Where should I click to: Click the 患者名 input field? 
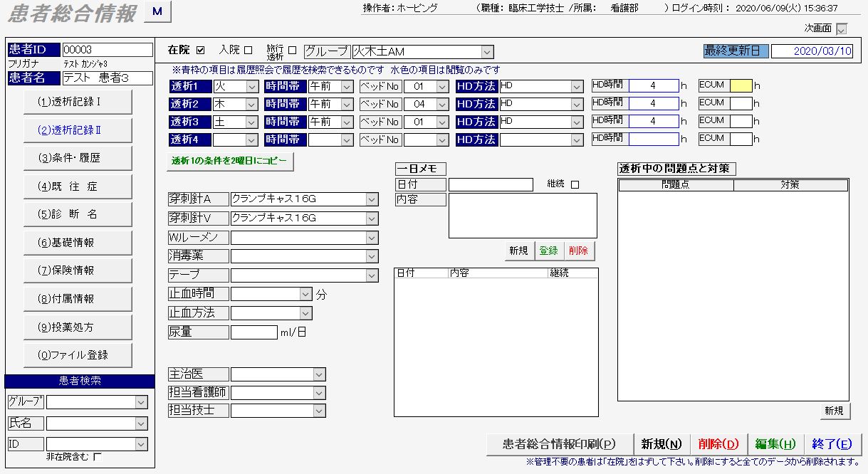tap(108, 78)
